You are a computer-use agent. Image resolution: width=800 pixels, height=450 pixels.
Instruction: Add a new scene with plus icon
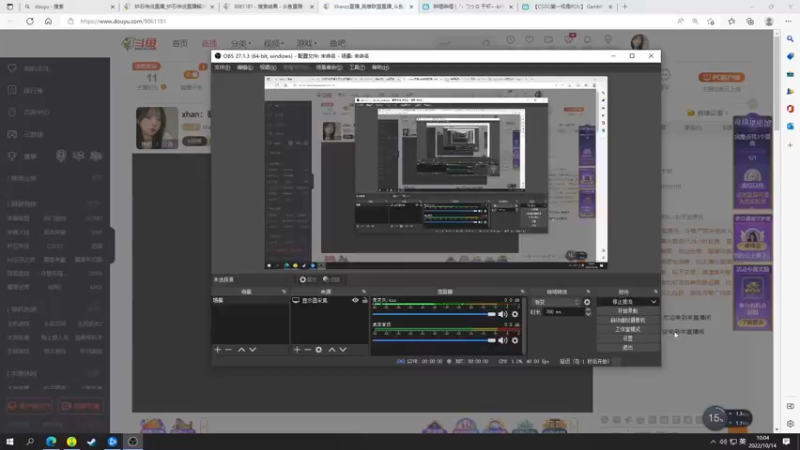[218, 349]
